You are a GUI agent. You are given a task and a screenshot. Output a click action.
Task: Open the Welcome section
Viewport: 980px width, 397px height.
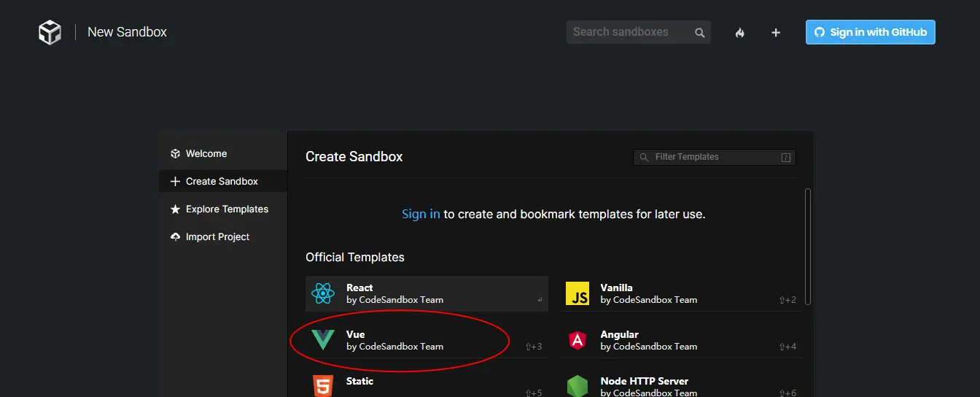pos(223,154)
